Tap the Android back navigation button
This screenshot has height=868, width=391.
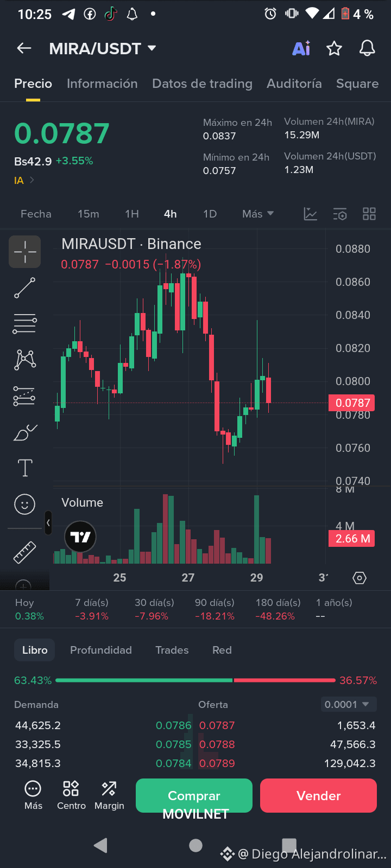[x=101, y=845]
